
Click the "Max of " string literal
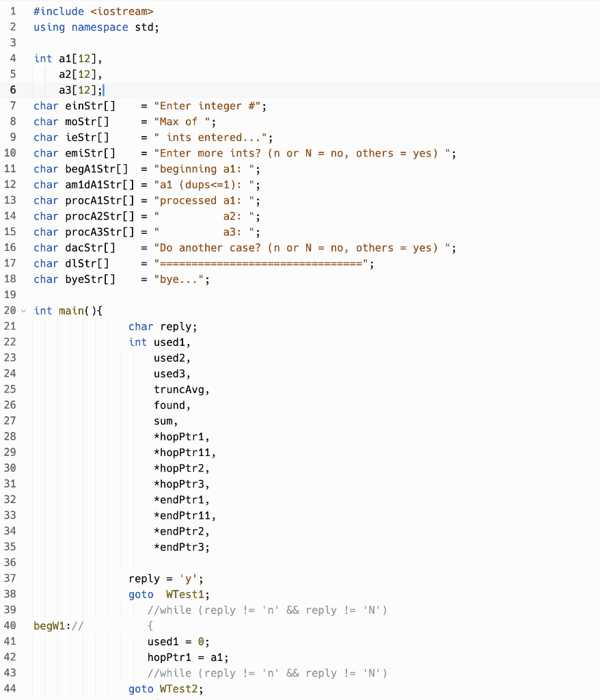(x=182, y=122)
